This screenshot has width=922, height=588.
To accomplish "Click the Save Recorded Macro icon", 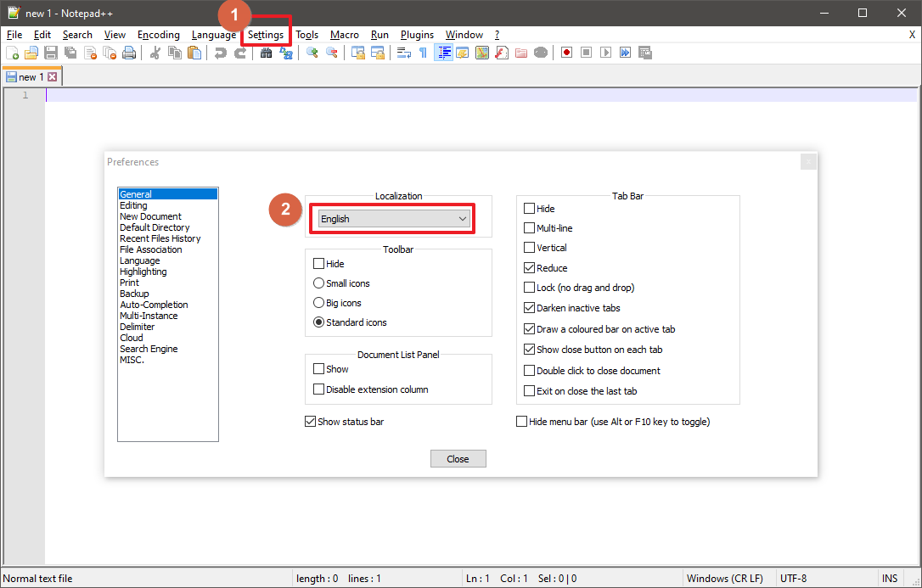I will pos(645,53).
